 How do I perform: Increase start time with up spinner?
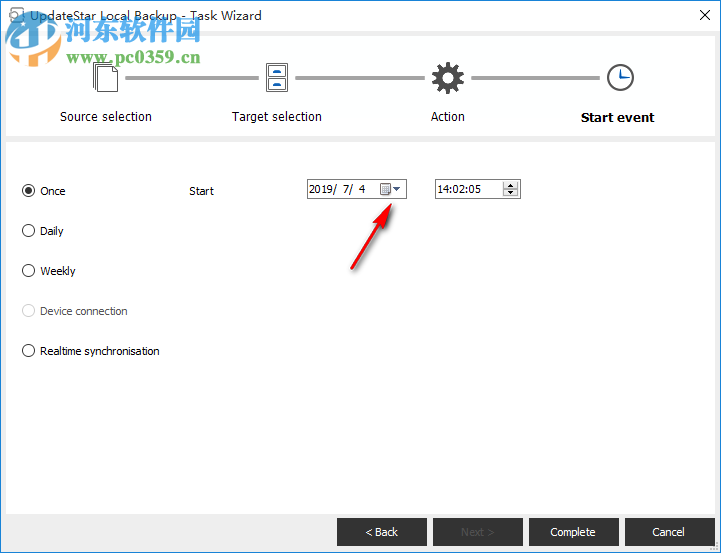510,185
